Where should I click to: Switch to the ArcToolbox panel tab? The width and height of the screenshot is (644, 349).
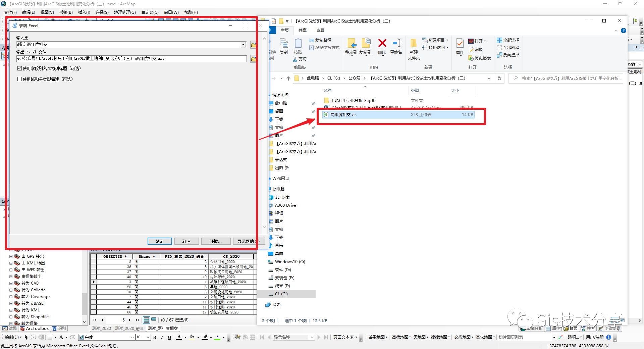coord(35,329)
